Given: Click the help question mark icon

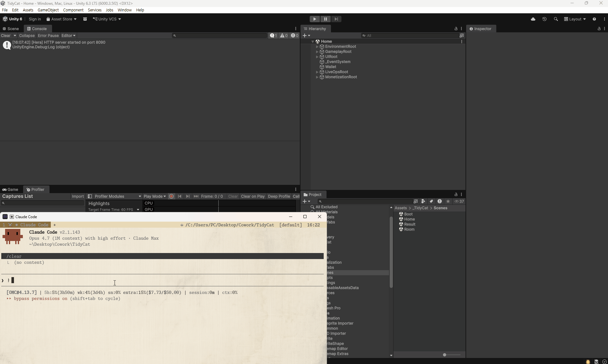Looking at the screenshot, I should pyautogui.click(x=594, y=19).
